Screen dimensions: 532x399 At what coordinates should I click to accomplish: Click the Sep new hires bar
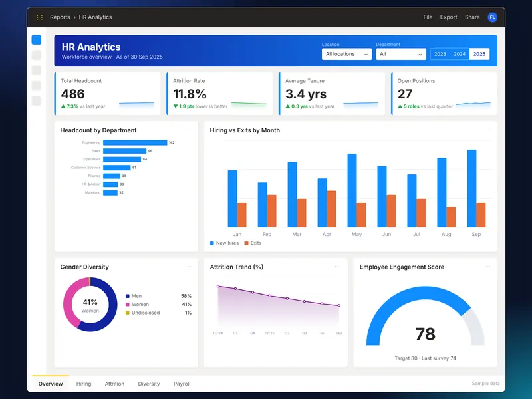click(471, 188)
